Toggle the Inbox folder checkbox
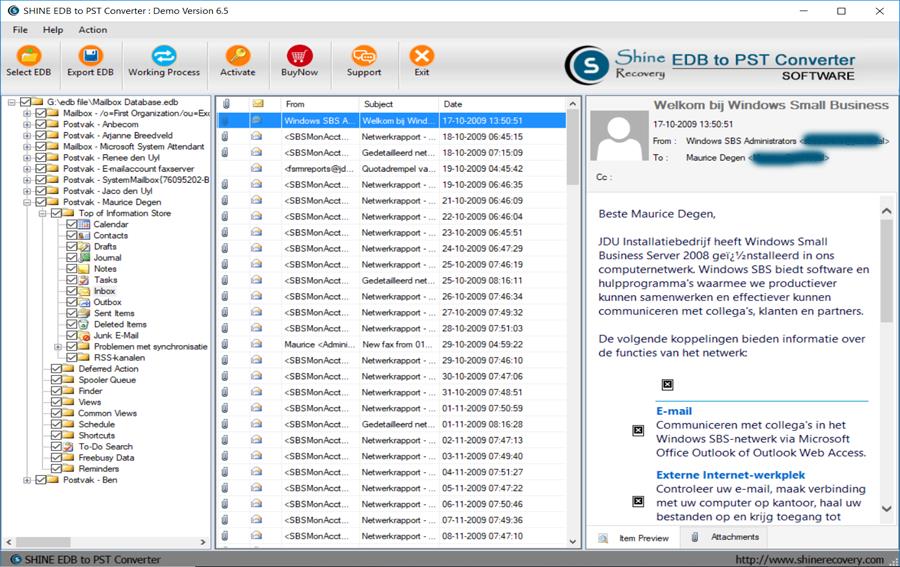 pos(71,291)
